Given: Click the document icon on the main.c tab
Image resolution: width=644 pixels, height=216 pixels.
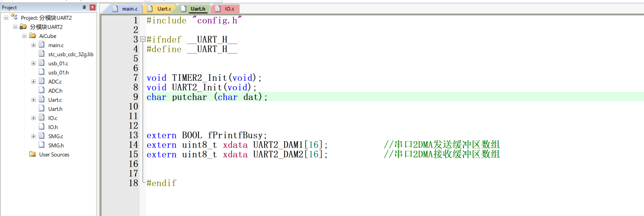Looking at the screenshot, I should (x=115, y=9).
